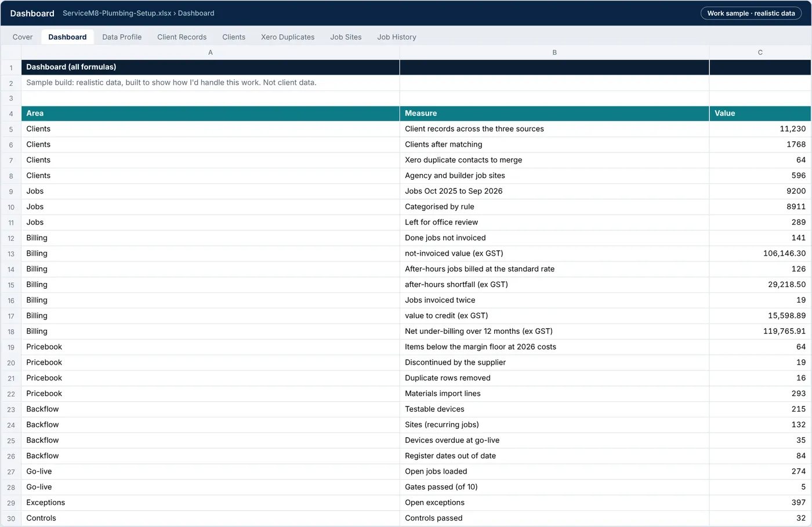Open the Job History tab
Screen dimensions: 812x527
pyautogui.click(x=397, y=37)
